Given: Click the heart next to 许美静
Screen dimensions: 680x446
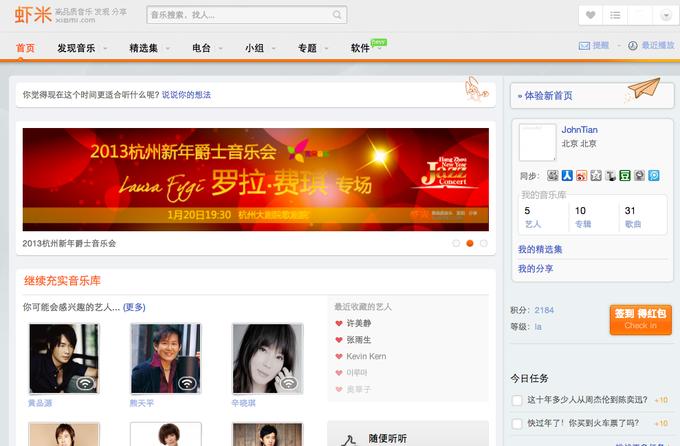Looking at the screenshot, I should click(x=339, y=323).
